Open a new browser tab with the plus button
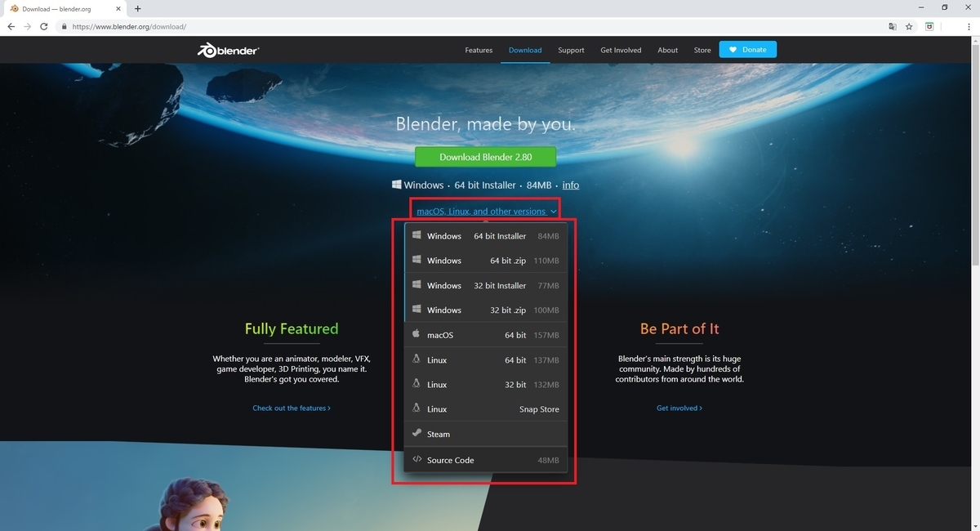 pyautogui.click(x=137, y=8)
